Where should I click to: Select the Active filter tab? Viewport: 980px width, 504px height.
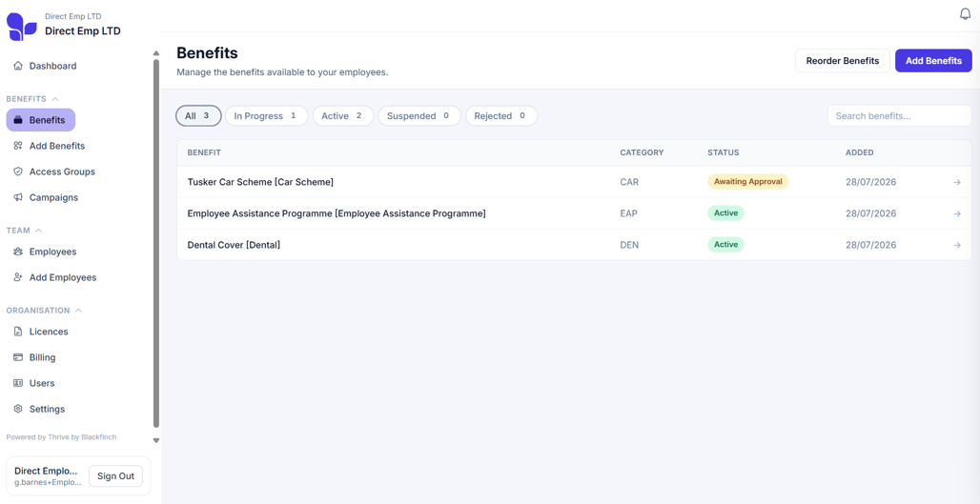342,116
